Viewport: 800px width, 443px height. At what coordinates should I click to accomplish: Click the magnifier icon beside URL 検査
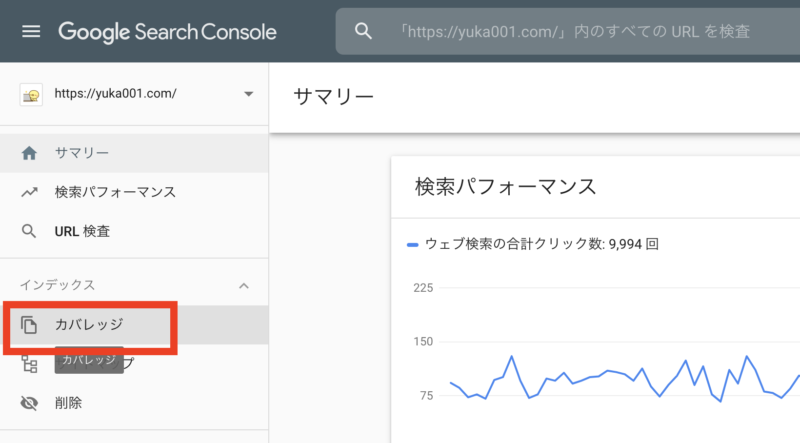pos(29,231)
